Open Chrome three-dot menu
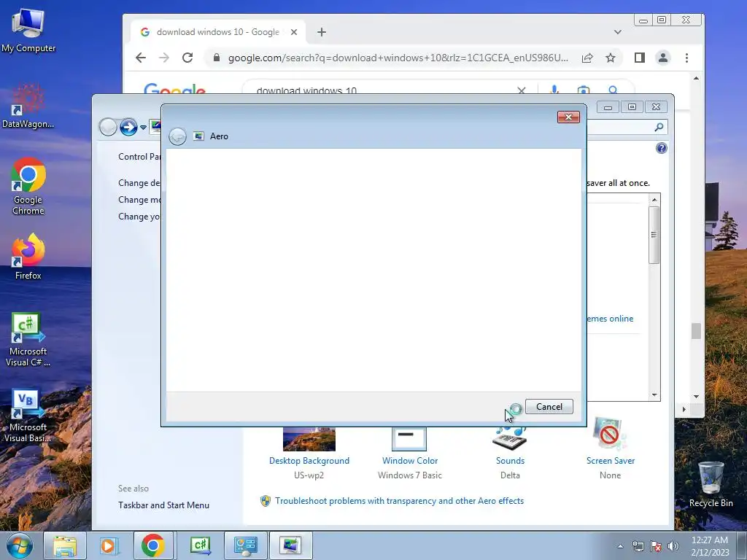747x560 pixels. tap(686, 58)
